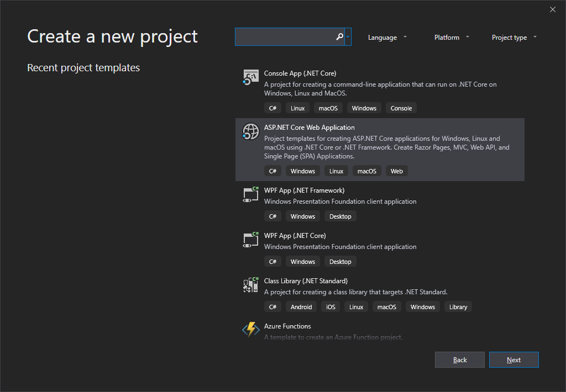Click the Console tag under Console App
The width and height of the screenshot is (566, 392).
pos(401,108)
